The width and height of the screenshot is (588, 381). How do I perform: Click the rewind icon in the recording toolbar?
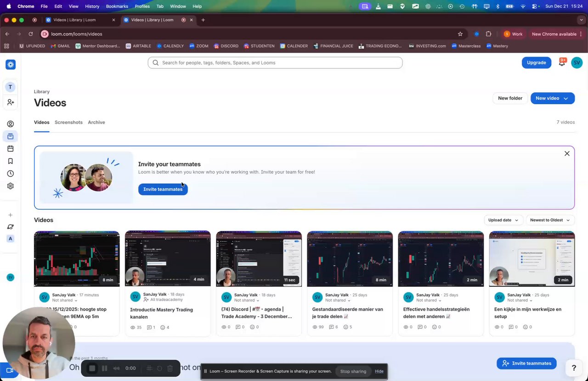click(117, 368)
